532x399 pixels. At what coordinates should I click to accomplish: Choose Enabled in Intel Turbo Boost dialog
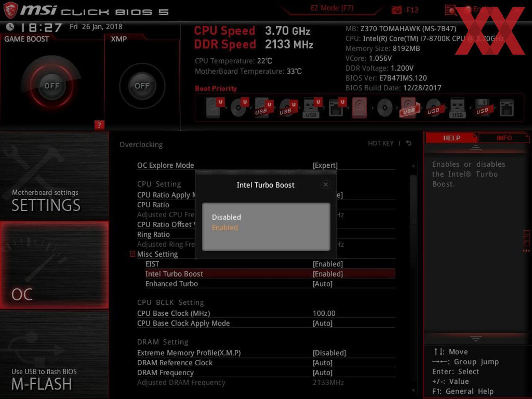click(x=225, y=228)
